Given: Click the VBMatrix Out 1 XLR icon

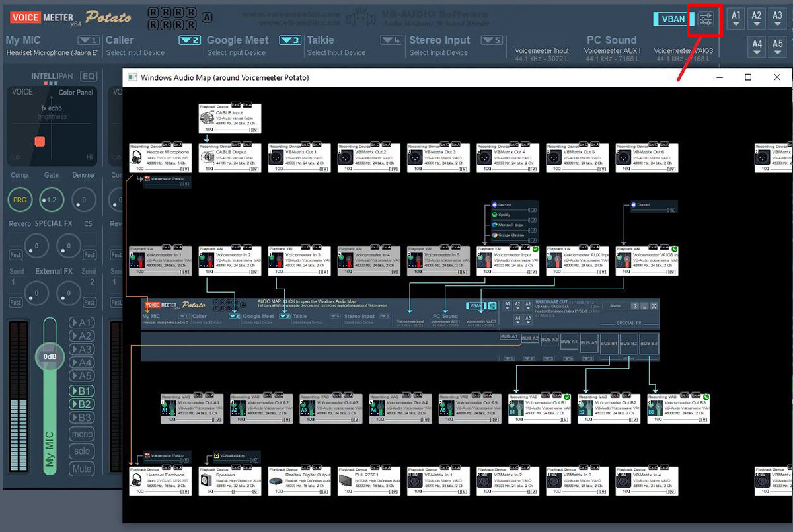Looking at the screenshot, I should [277, 157].
